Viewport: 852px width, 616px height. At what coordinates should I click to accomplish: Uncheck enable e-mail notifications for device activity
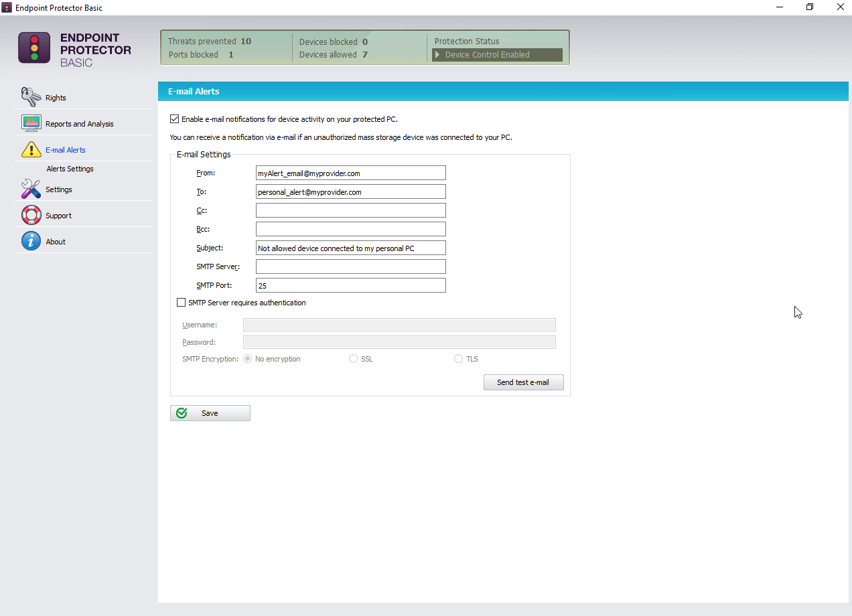[x=174, y=119]
